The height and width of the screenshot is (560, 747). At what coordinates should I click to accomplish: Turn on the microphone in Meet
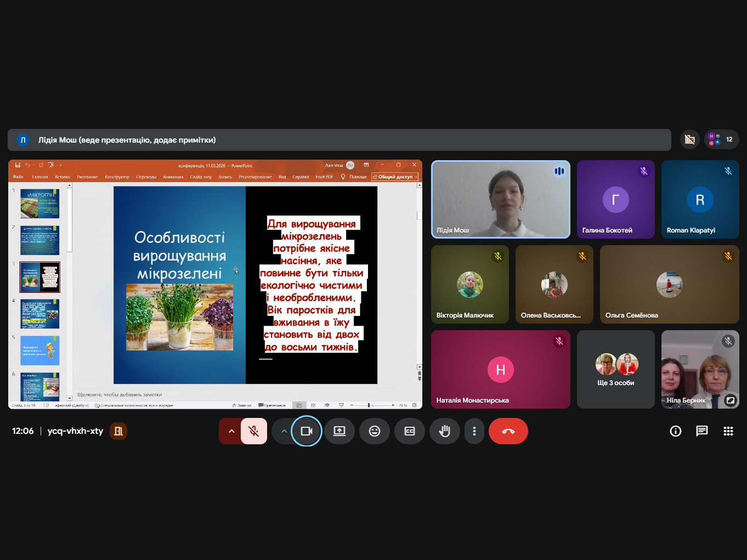click(x=254, y=431)
